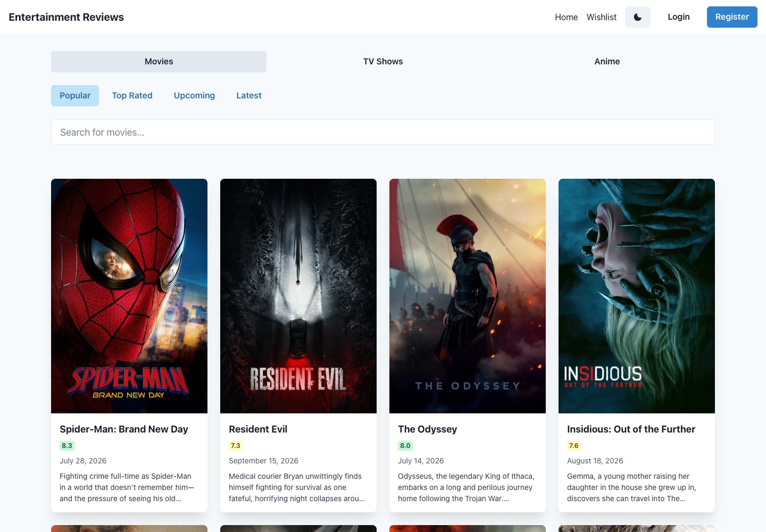Select the Upcoming filter
The width and height of the screenshot is (766, 532).
194,96
